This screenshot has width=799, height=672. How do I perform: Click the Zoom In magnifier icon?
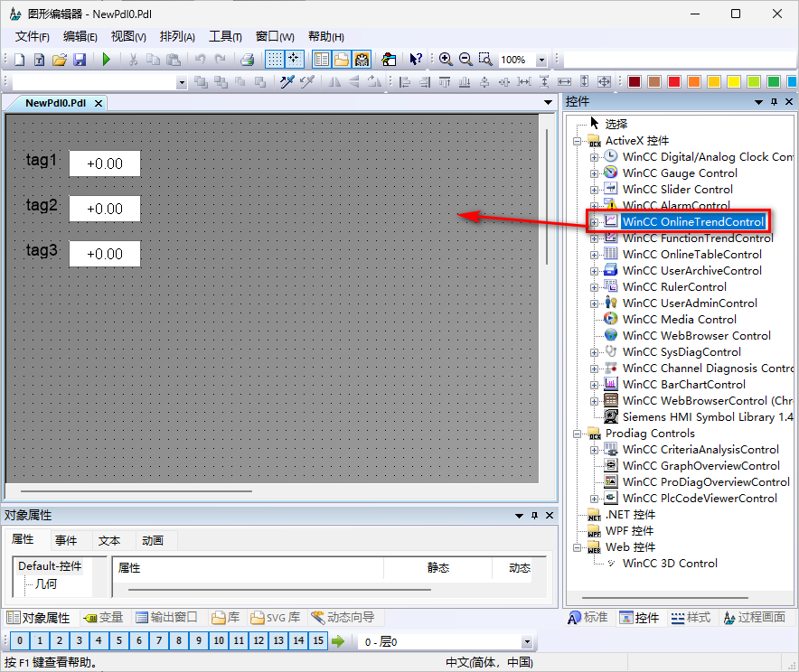point(446,60)
